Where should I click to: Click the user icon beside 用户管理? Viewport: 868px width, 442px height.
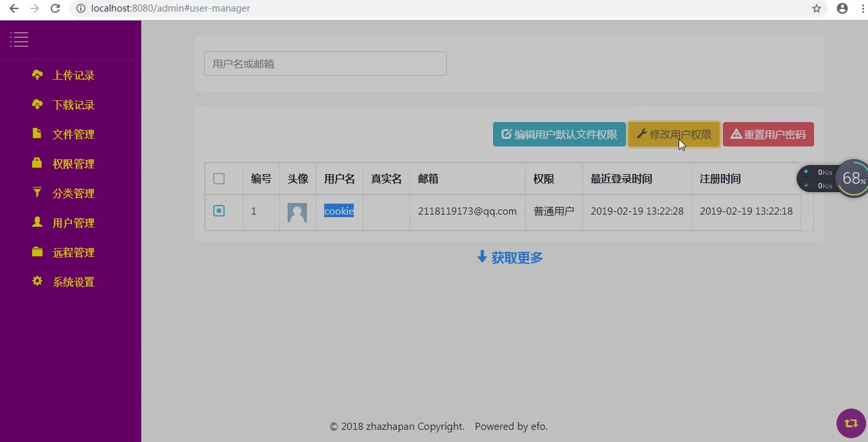(x=37, y=222)
